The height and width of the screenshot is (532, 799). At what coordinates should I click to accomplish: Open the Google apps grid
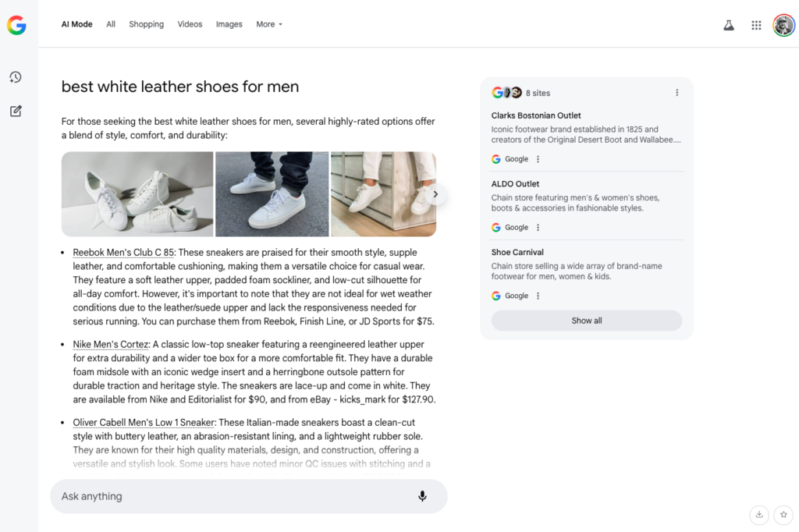tap(756, 25)
